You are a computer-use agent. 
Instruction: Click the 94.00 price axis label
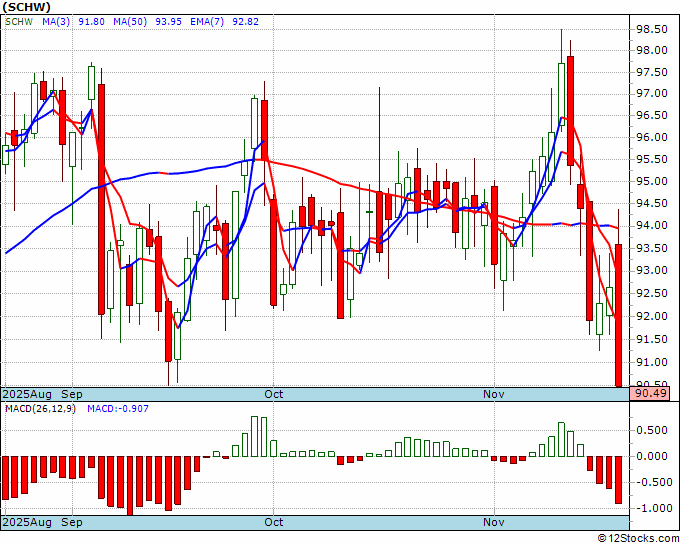click(x=651, y=225)
